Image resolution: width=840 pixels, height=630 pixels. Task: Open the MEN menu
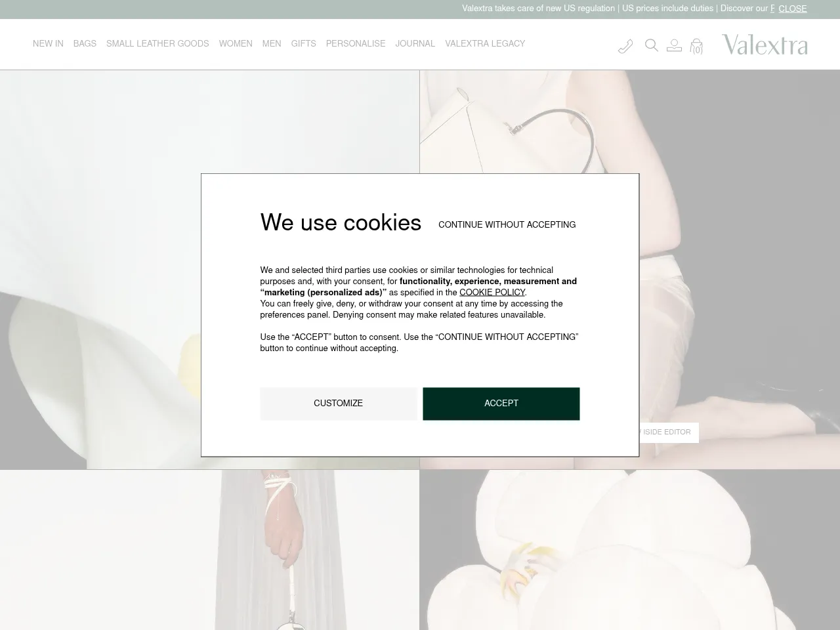[272, 44]
